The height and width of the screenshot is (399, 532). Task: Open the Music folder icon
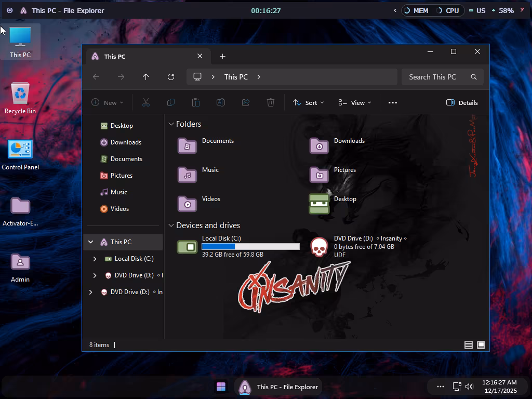click(x=188, y=175)
